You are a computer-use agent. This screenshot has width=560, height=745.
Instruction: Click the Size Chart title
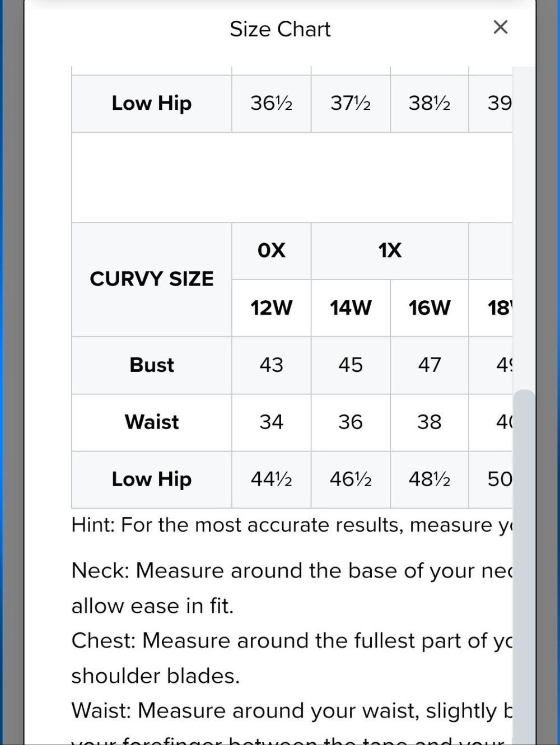click(x=280, y=29)
